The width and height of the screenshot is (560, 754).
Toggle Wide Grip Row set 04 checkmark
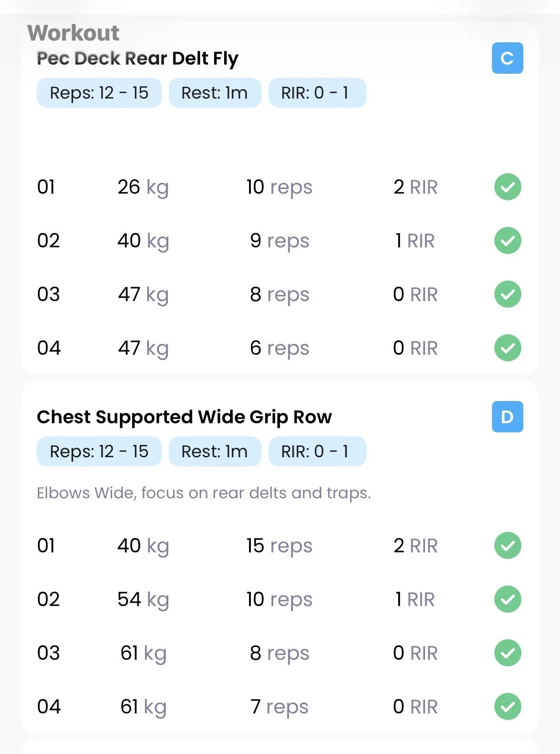click(508, 706)
